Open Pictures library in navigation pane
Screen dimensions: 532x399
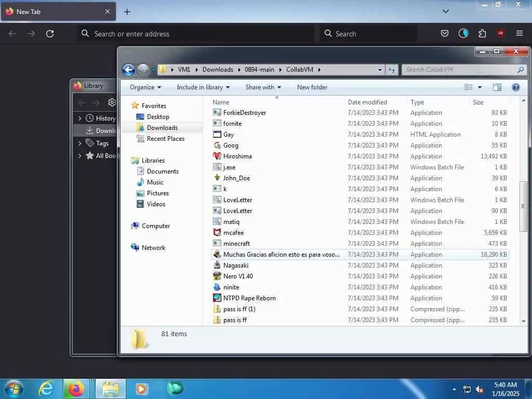point(153,193)
